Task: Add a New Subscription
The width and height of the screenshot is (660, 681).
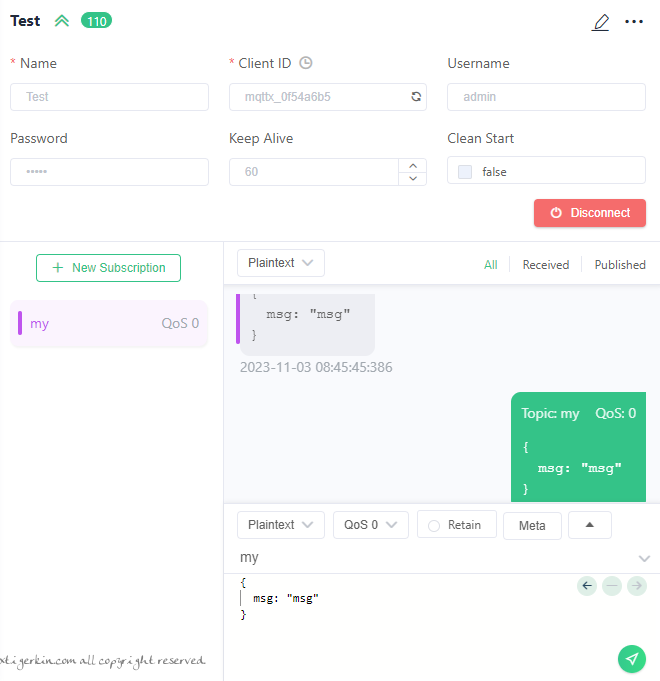Action: pyautogui.click(x=109, y=268)
